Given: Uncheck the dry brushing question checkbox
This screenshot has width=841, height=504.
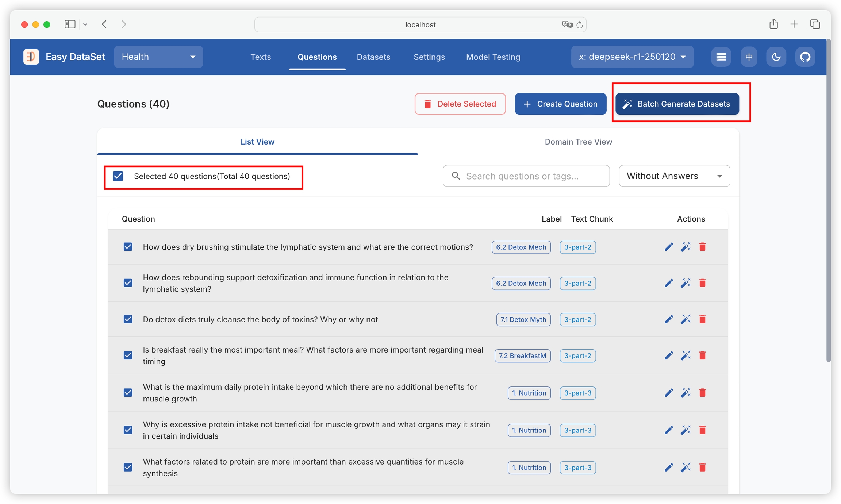Looking at the screenshot, I should click(128, 247).
